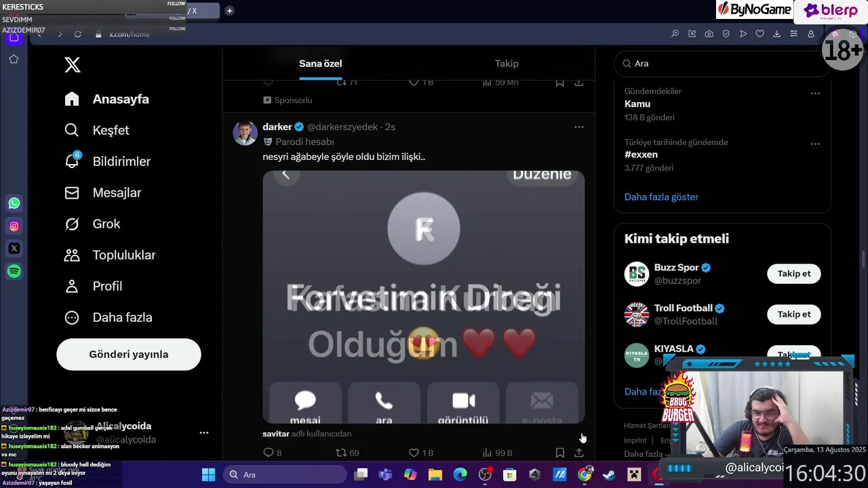Share the sponsored post above

[x=578, y=82]
